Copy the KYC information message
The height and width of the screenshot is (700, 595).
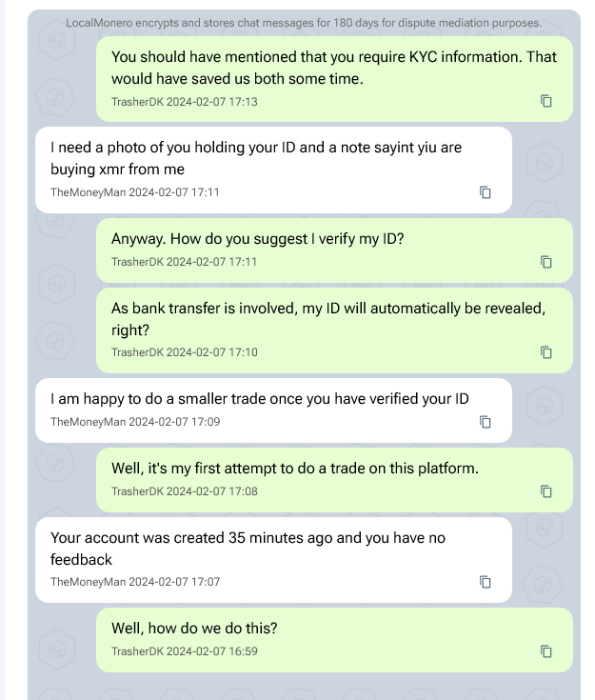pos(545,101)
